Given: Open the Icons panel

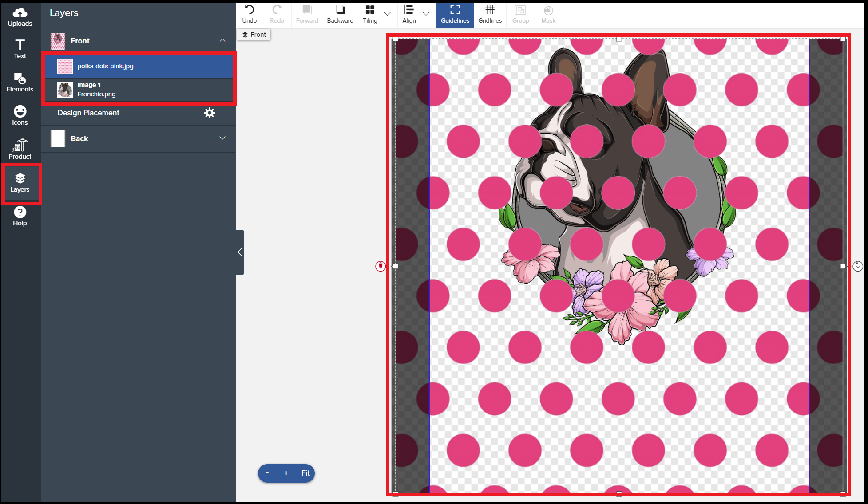Looking at the screenshot, I should [x=20, y=115].
